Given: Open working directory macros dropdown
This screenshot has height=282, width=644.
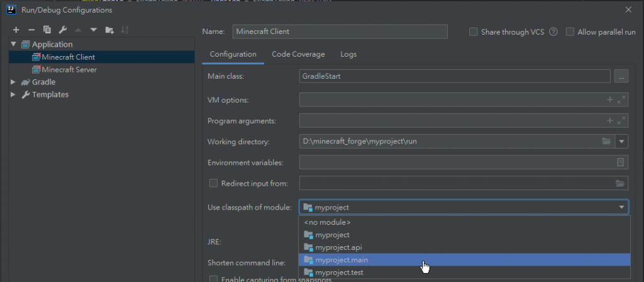Looking at the screenshot, I should [x=621, y=142].
